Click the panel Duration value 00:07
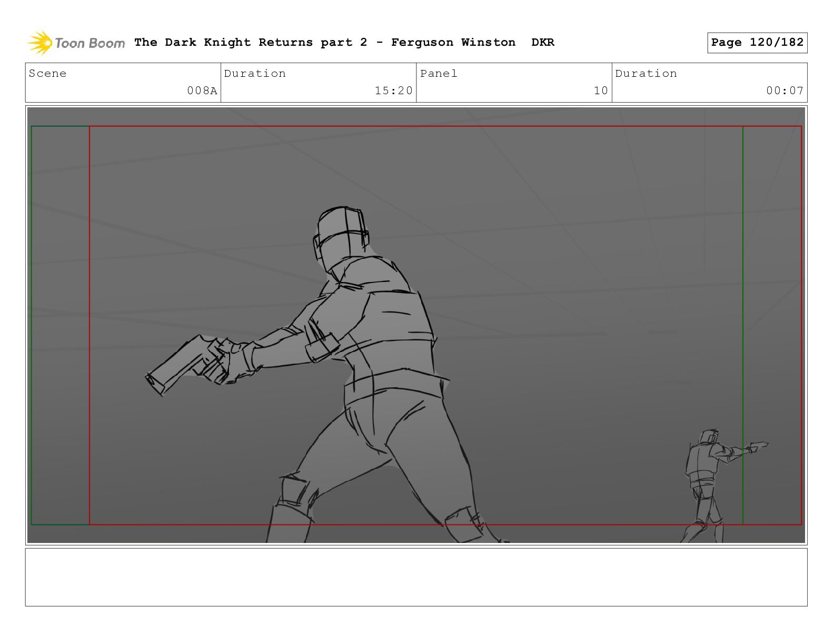 click(x=785, y=90)
